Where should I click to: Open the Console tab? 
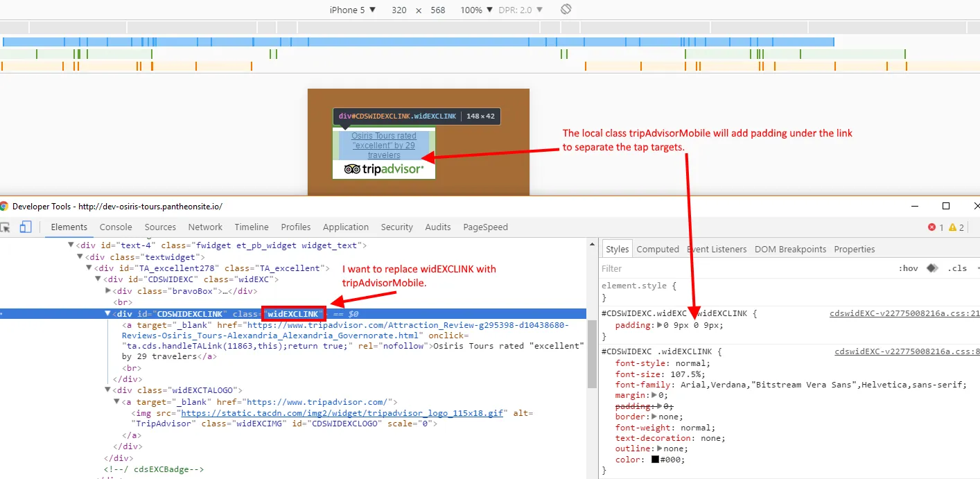(116, 227)
